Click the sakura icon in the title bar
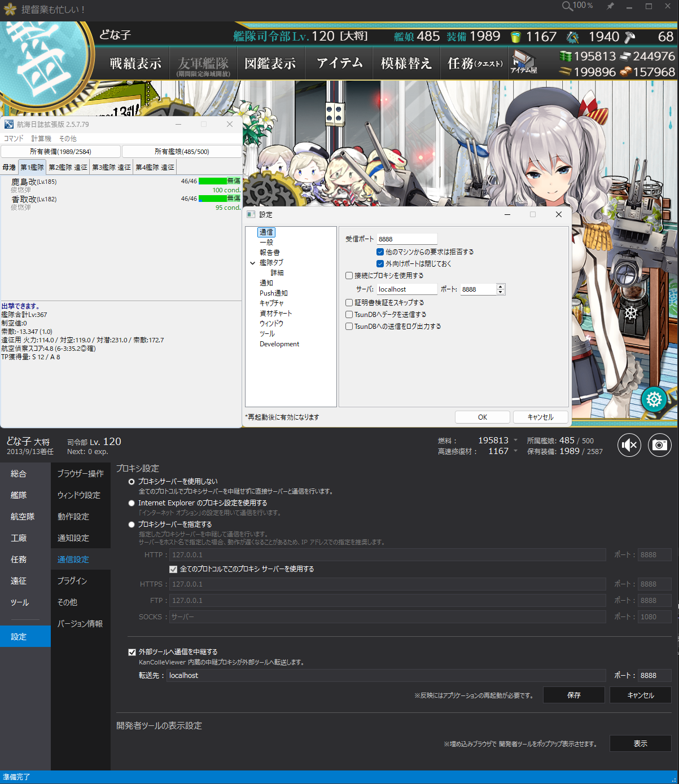Screen dimensions: 679x784 click(x=10, y=10)
